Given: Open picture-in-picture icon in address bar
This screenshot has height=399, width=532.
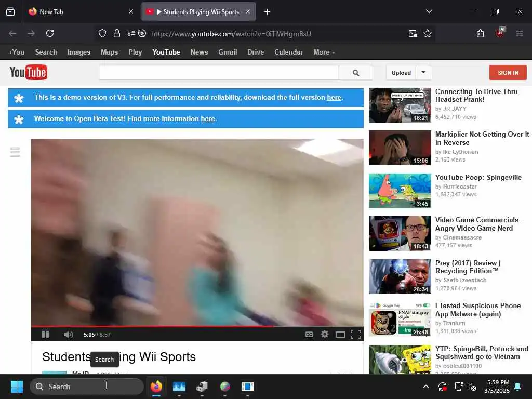Looking at the screenshot, I should [x=413, y=33].
